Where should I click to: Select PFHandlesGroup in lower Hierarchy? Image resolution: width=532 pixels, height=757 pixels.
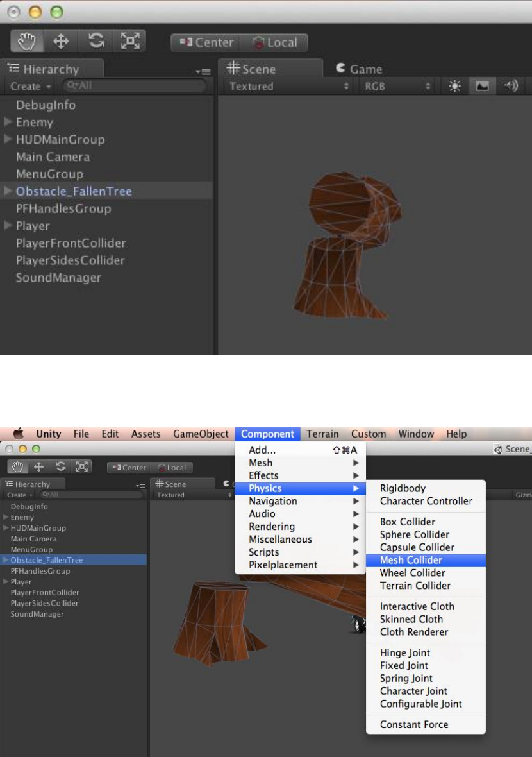(x=74, y=571)
